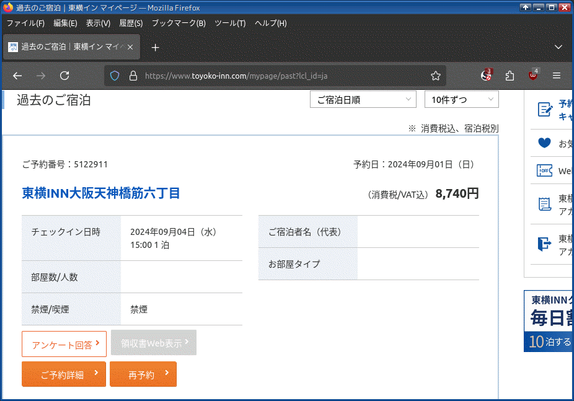Image resolution: width=574 pixels, height=401 pixels.
Task: Open the red-badged extension icon left of the Extensions puzzle icon
Action: point(486,75)
